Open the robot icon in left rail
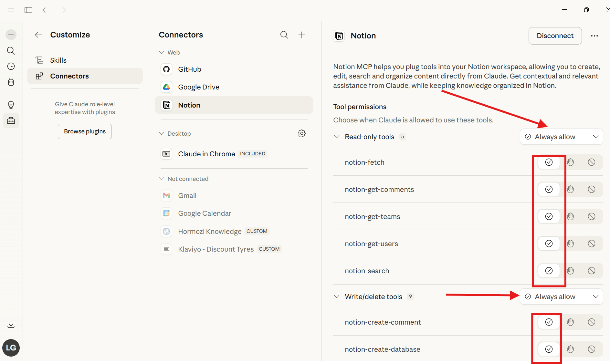 [11, 82]
